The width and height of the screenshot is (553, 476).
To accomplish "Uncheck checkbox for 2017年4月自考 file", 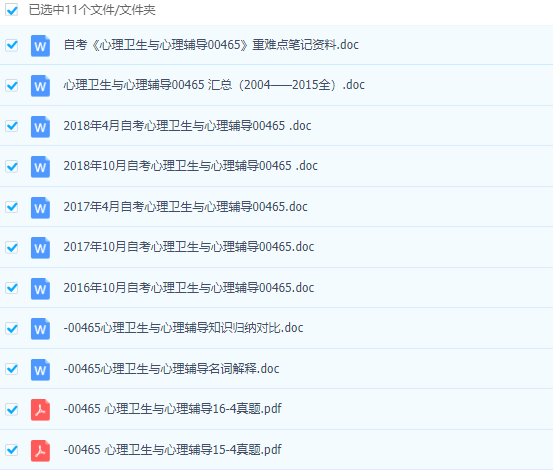I will click(12, 207).
